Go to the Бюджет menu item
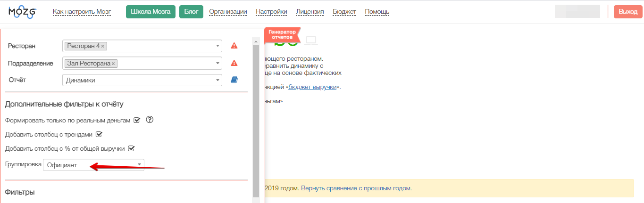 [x=344, y=12]
